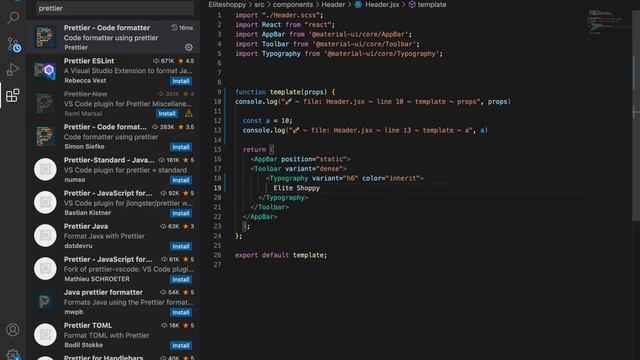Viewport: 640px width, 360px height.
Task: Click the Java prettier formatter logo
Action: 45,302
